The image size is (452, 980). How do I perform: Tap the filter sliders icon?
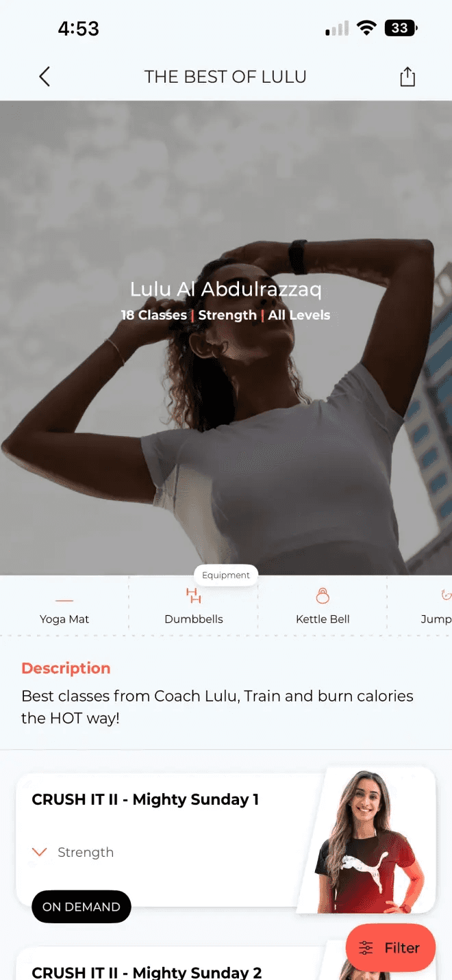pos(366,948)
